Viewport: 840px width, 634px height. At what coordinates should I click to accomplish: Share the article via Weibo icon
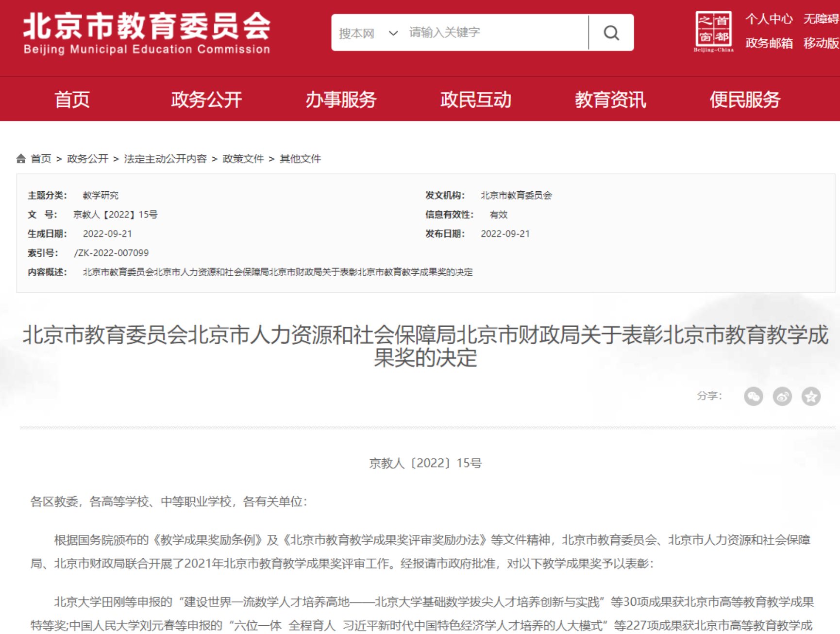point(782,397)
